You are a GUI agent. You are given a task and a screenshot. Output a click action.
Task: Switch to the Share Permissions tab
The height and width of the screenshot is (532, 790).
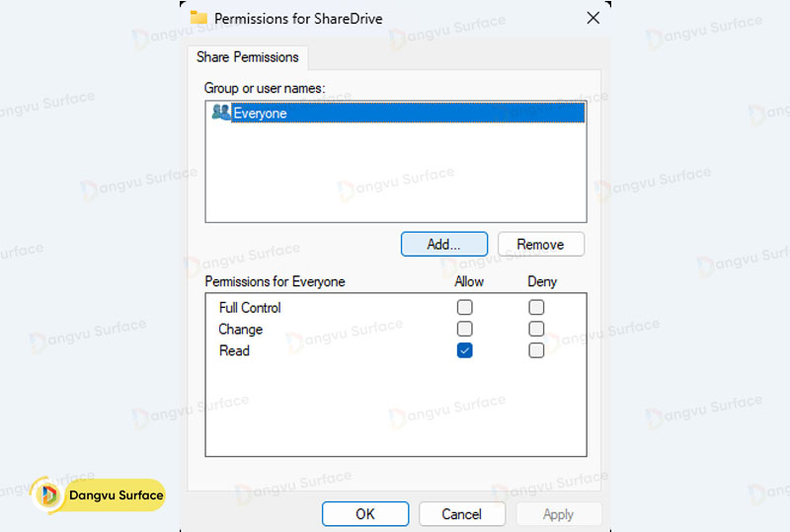click(x=248, y=57)
